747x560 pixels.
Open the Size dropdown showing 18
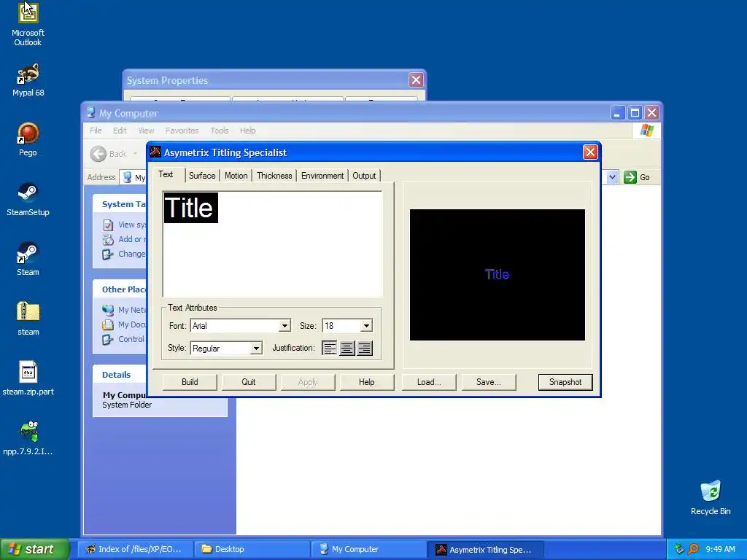click(366, 326)
